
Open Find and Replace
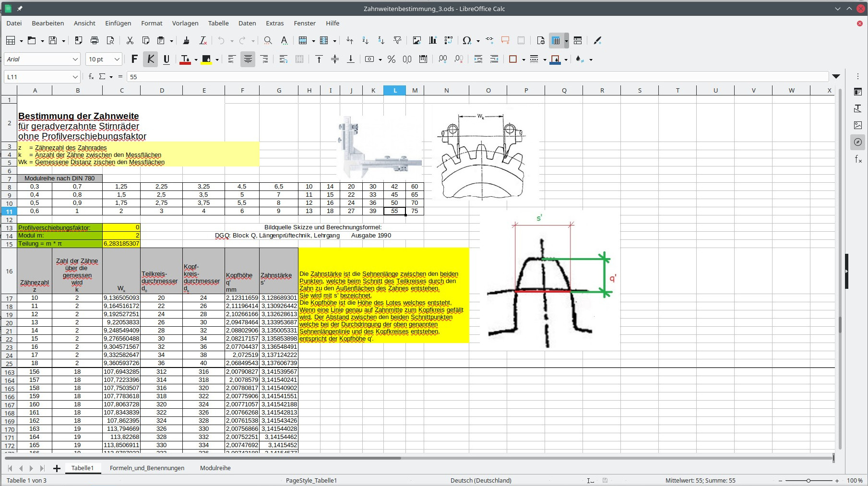268,41
